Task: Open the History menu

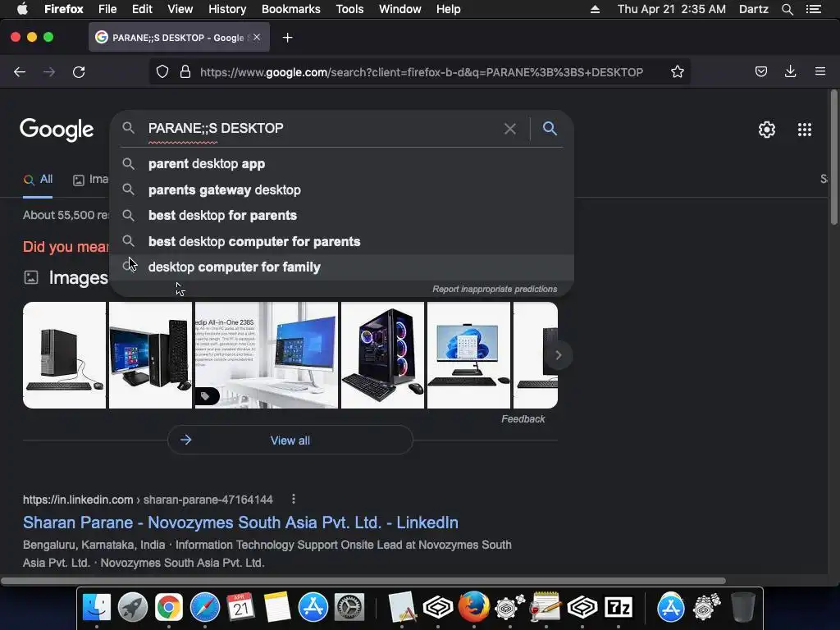Action: click(227, 9)
